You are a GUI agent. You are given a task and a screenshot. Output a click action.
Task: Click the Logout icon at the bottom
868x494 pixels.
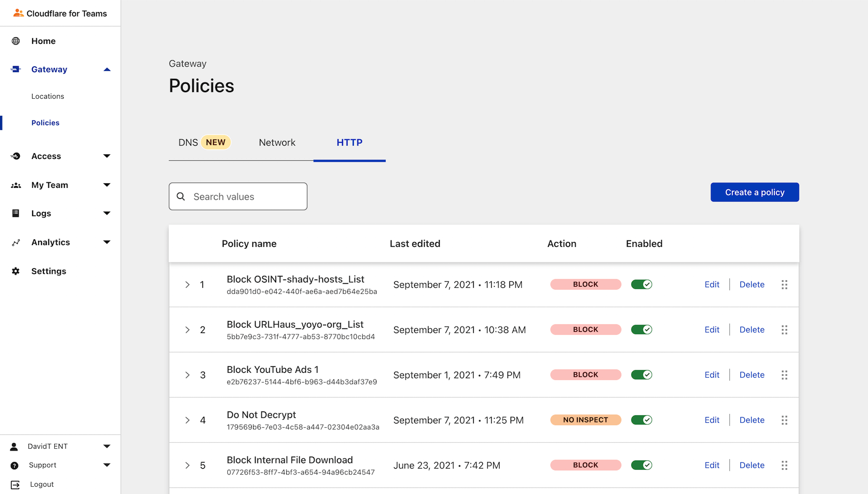14,484
